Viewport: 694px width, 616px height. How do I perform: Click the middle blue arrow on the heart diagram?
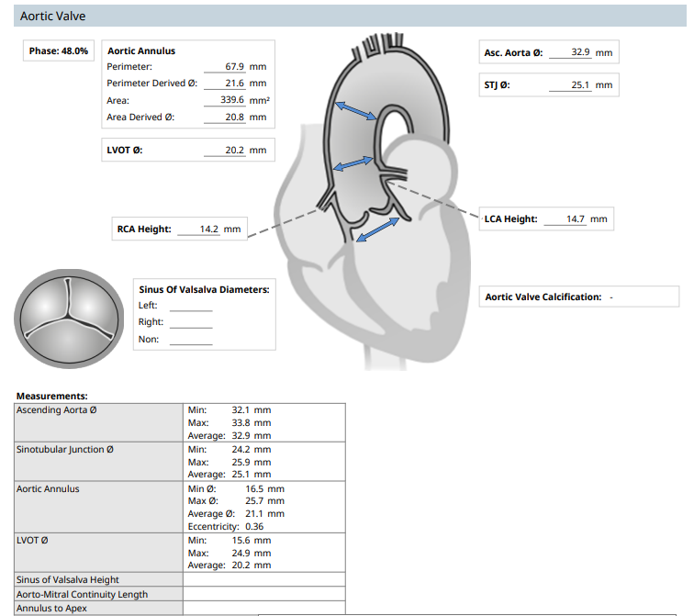[354, 163]
